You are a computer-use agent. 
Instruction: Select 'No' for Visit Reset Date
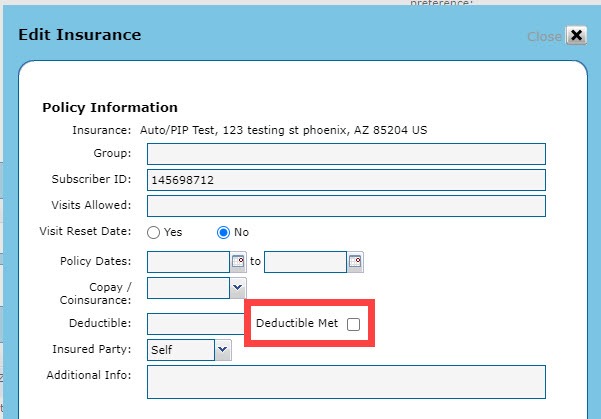click(x=224, y=232)
